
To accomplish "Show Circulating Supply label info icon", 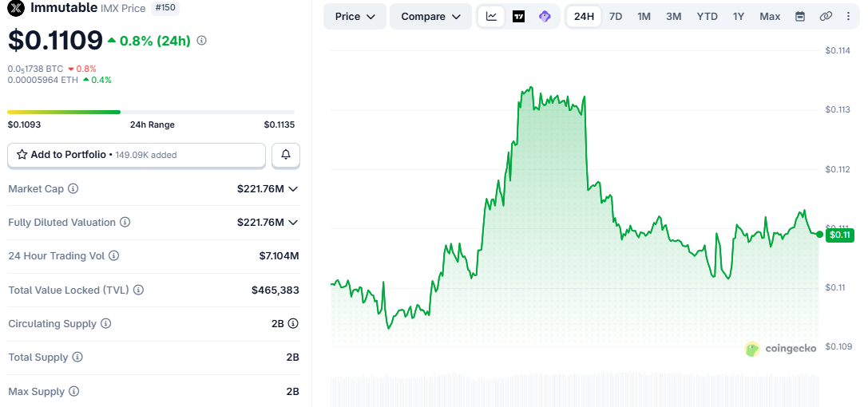I will pyautogui.click(x=105, y=323).
